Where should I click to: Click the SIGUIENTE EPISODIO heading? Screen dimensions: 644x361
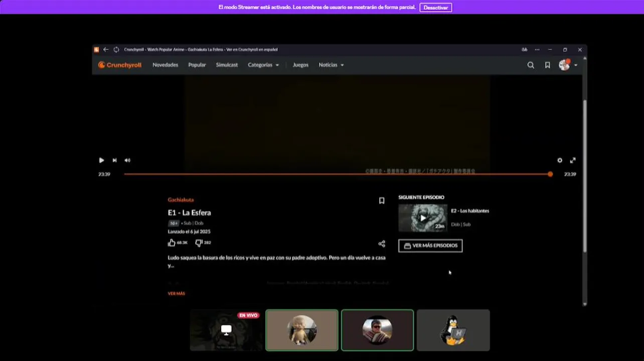(421, 197)
